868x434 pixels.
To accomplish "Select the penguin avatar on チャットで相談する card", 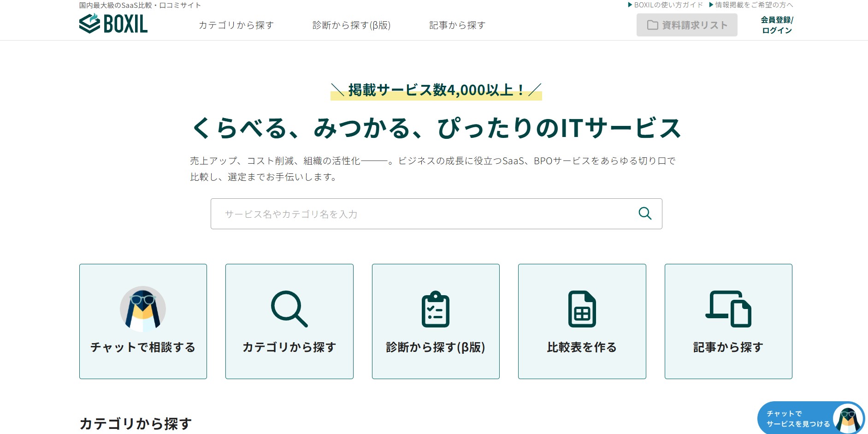I will tap(142, 308).
